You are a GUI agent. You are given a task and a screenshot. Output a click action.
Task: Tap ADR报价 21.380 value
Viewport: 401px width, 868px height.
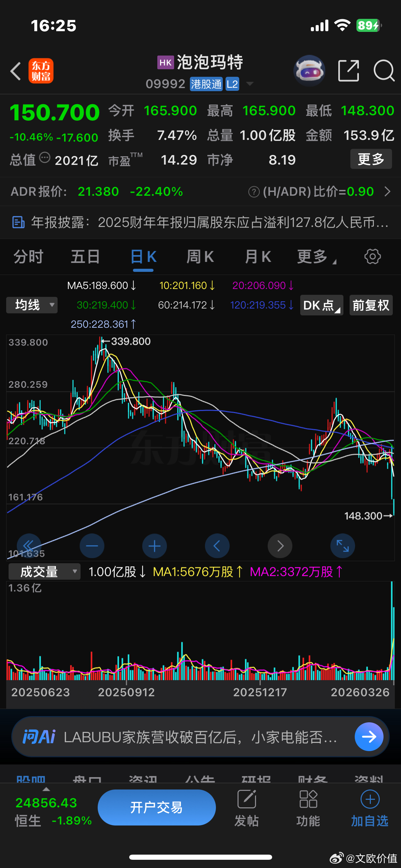click(x=98, y=192)
